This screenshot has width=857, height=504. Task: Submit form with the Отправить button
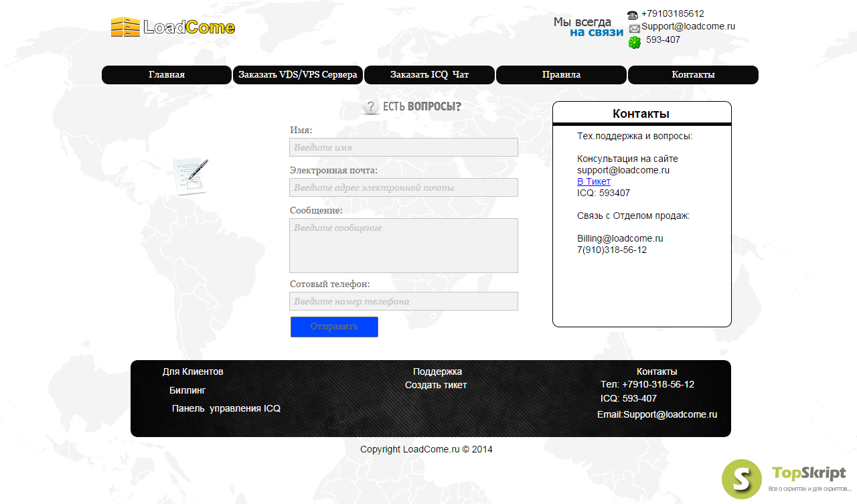tap(334, 327)
